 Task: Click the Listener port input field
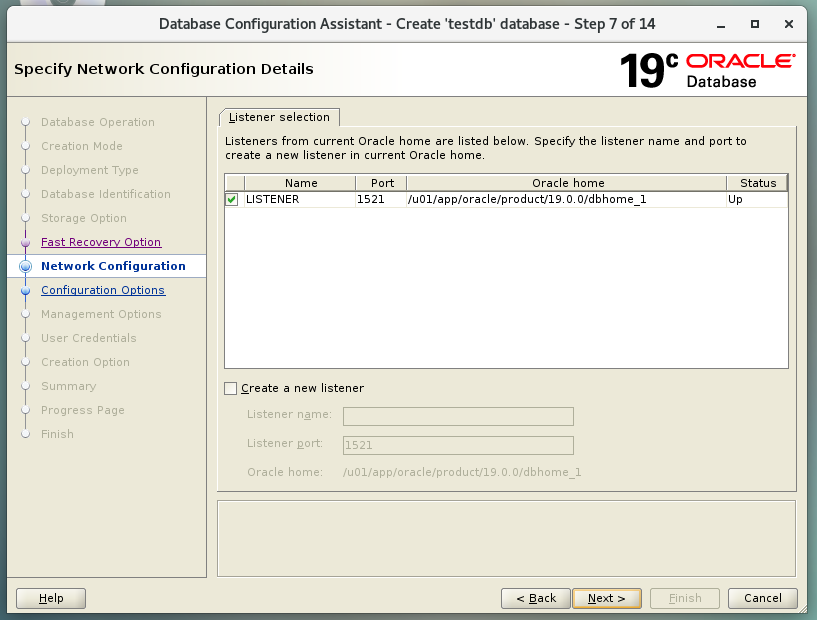(x=458, y=445)
